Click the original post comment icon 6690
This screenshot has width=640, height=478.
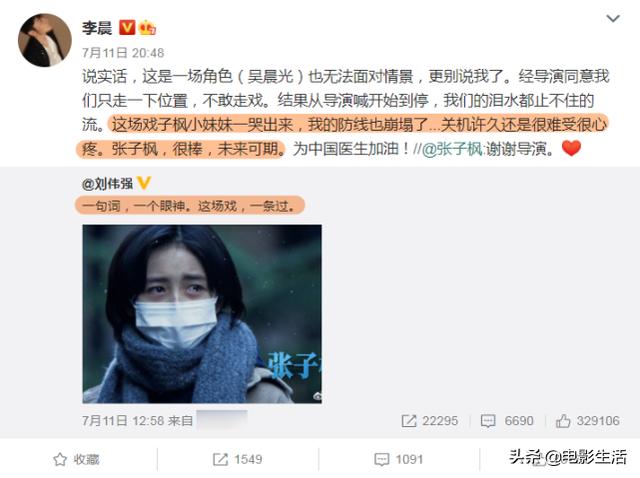[488, 421]
